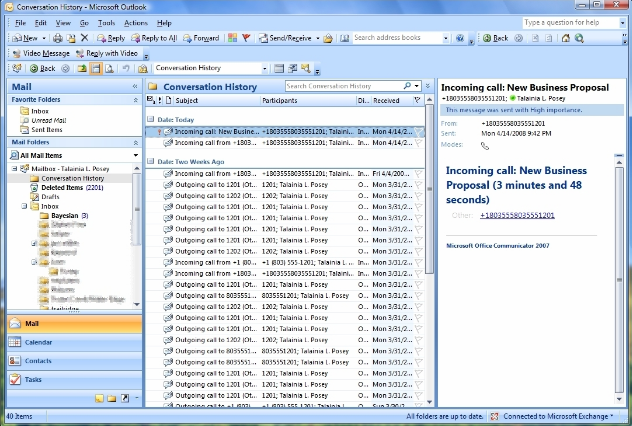The width and height of the screenshot is (632, 426).
Task: Click the Home icon in web toolbar
Action: (566, 38)
